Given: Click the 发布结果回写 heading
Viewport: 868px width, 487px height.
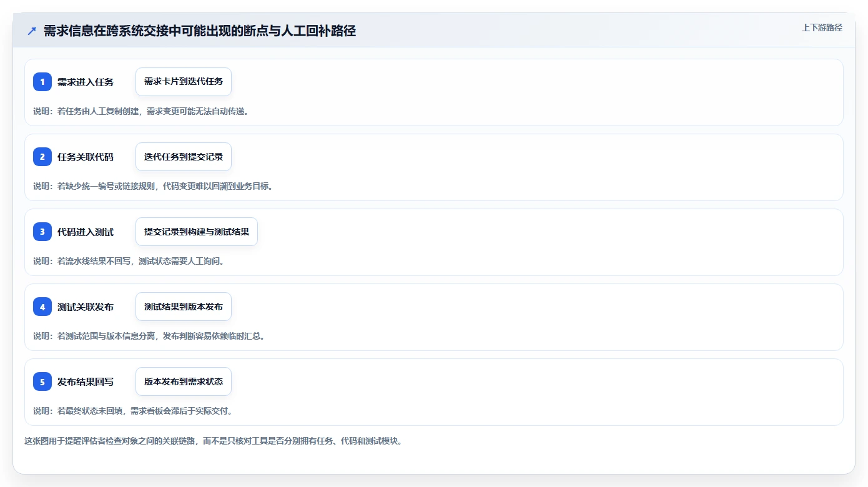Looking at the screenshot, I should click(x=86, y=381).
